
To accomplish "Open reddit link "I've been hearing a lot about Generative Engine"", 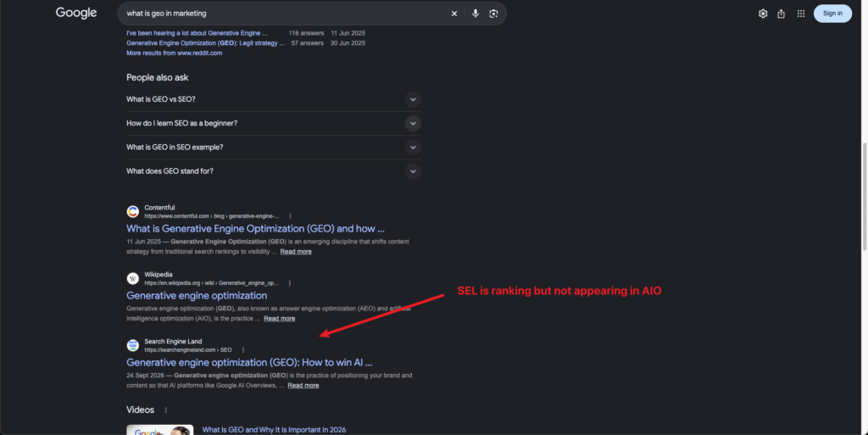I will pyautogui.click(x=197, y=33).
